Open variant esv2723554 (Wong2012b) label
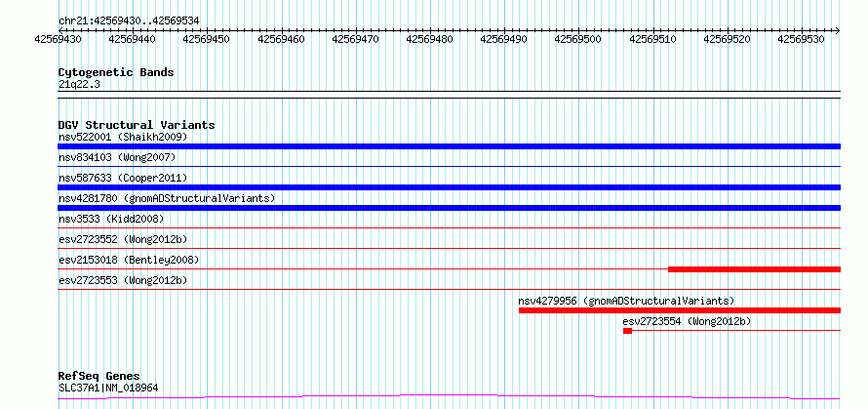 click(687, 321)
